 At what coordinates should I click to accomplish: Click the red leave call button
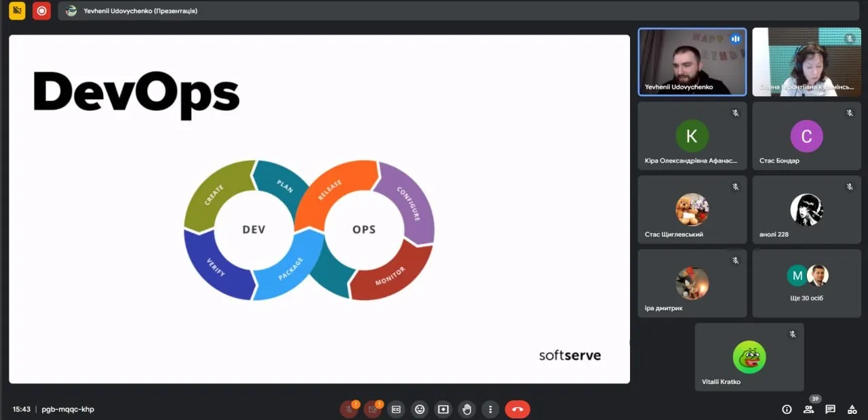pyautogui.click(x=517, y=409)
